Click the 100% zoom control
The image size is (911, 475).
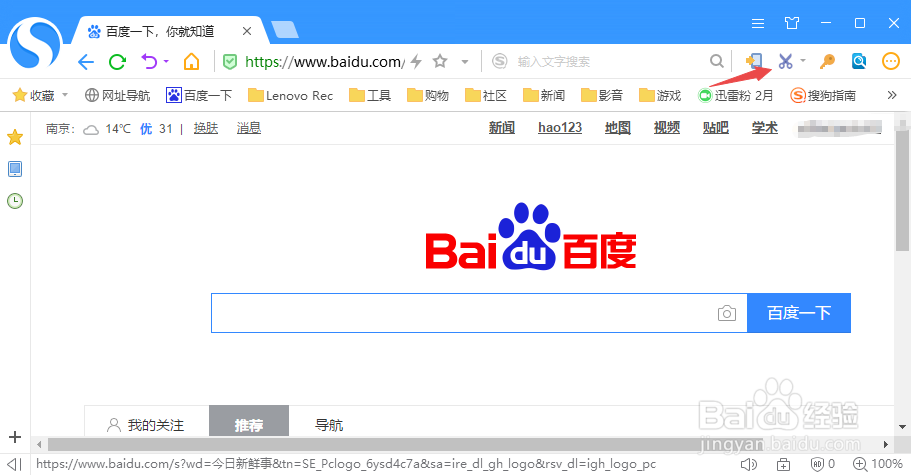click(877, 464)
